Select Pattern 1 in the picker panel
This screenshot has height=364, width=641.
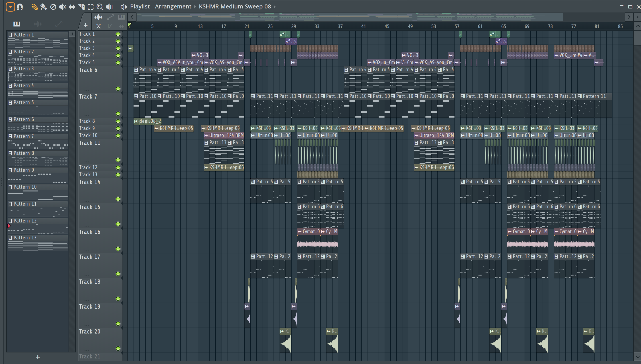(x=37, y=40)
